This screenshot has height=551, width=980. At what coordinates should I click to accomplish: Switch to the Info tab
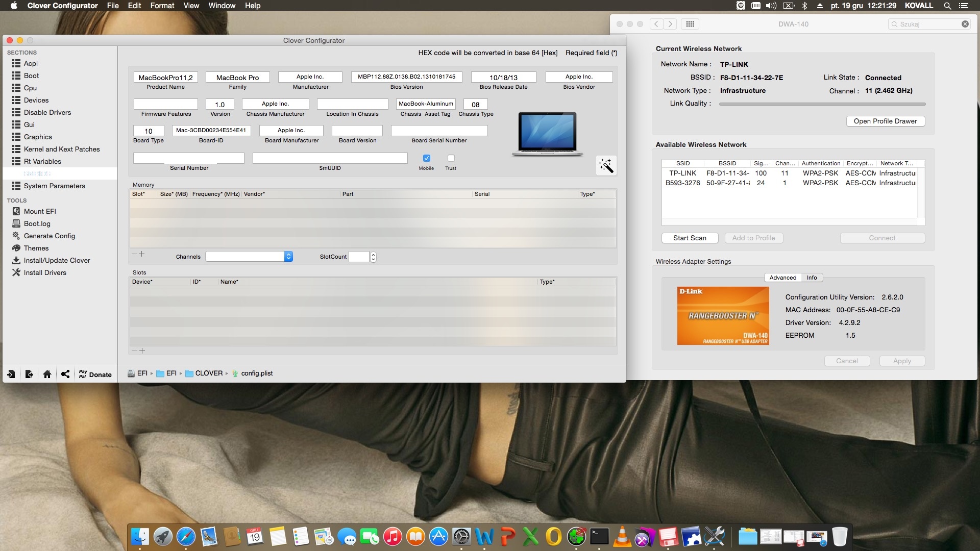point(812,278)
